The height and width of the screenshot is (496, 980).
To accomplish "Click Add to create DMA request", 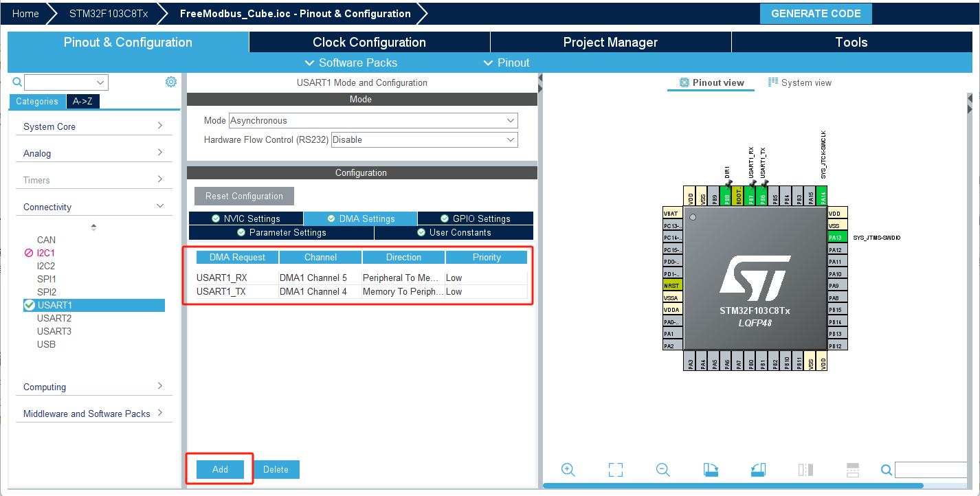I will (220, 469).
